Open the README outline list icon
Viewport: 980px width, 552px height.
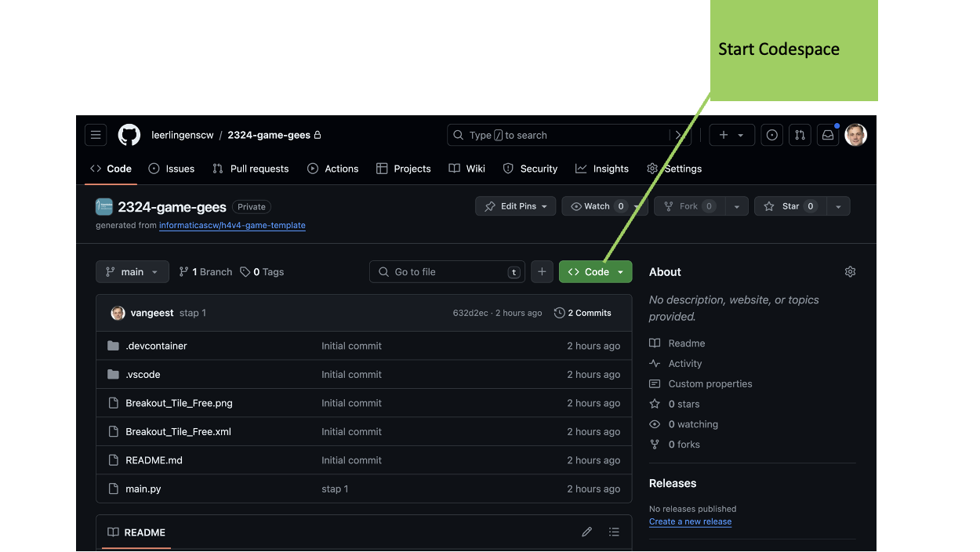[615, 532]
